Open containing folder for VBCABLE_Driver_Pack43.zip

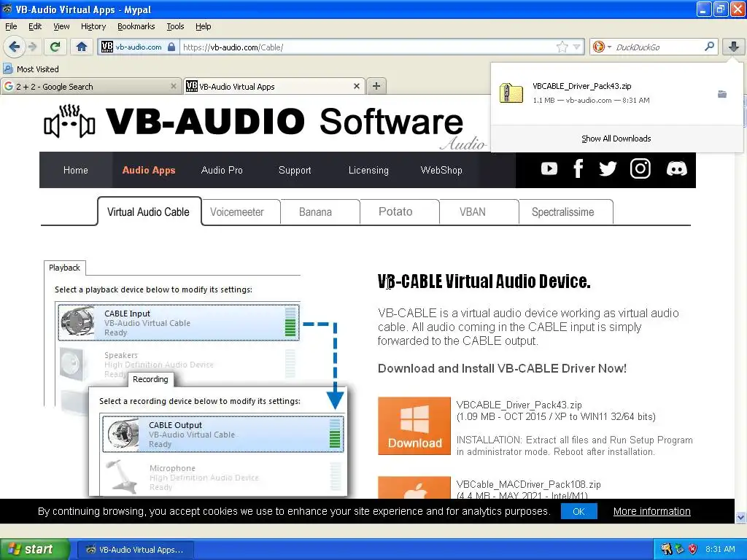click(722, 94)
